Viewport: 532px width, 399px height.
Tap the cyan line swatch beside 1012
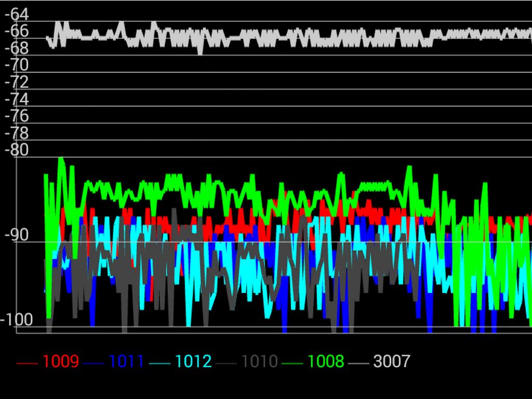[160, 363]
